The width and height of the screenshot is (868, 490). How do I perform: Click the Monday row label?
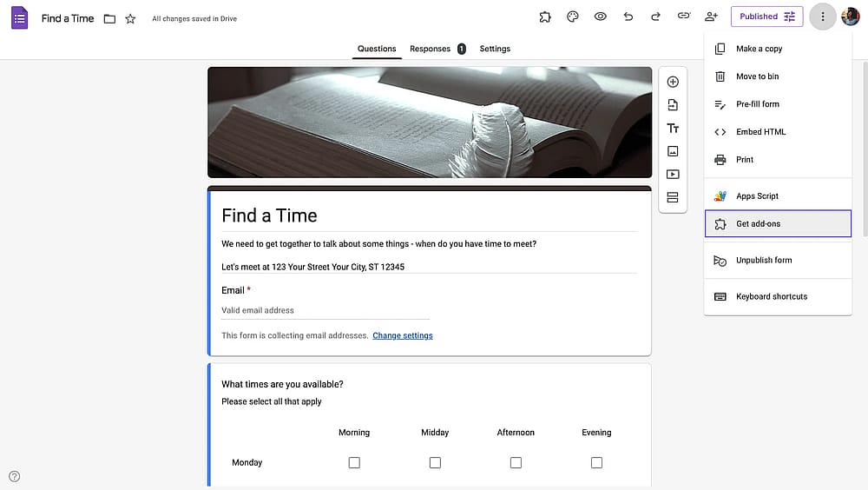[x=247, y=462]
